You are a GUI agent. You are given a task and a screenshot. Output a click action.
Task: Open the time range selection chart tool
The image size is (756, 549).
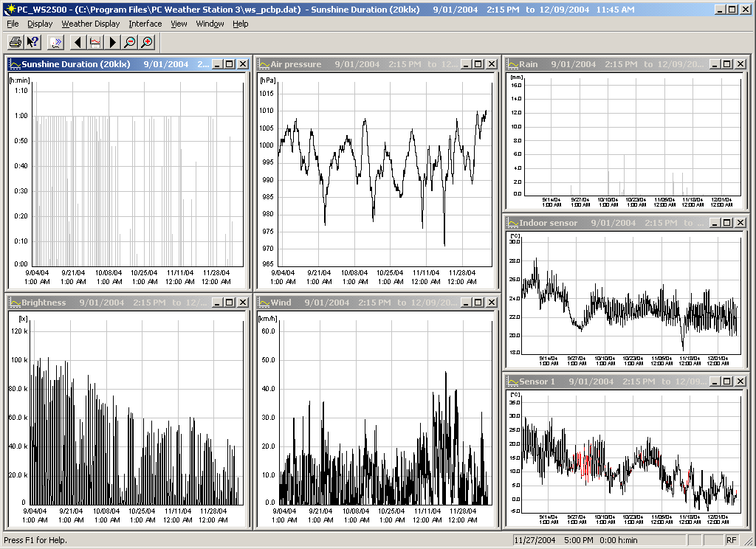point(95,42)
